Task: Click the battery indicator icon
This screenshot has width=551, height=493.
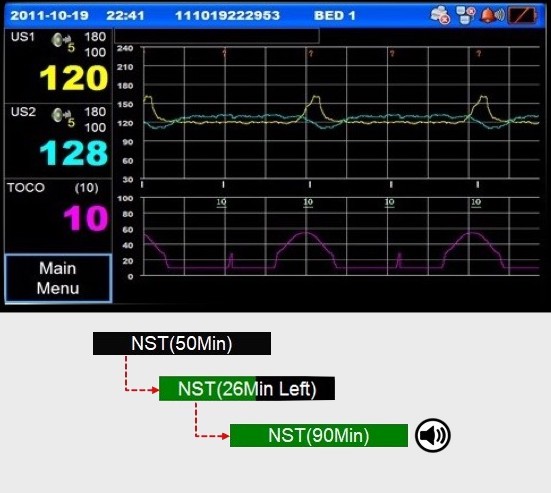Action: [x=523, y=15]
